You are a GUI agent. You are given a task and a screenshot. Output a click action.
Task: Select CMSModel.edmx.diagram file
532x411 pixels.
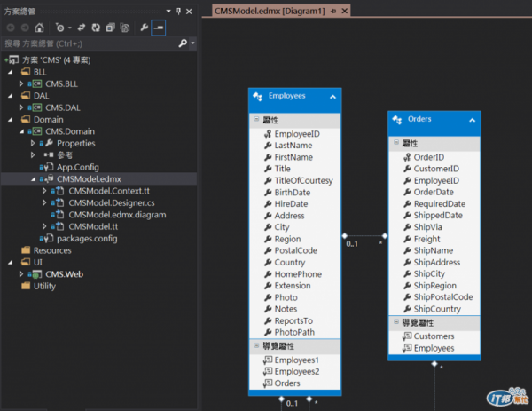click(117, 215)
